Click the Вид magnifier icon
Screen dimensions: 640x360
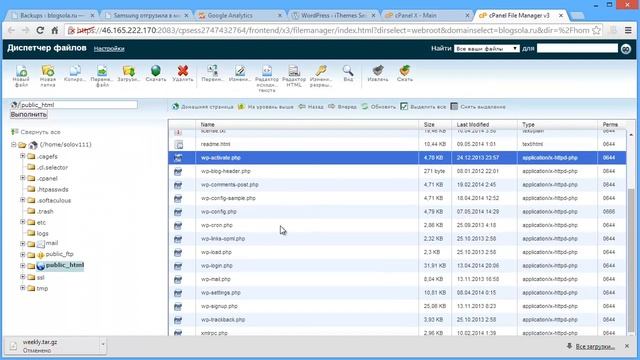tap(348, 73)
